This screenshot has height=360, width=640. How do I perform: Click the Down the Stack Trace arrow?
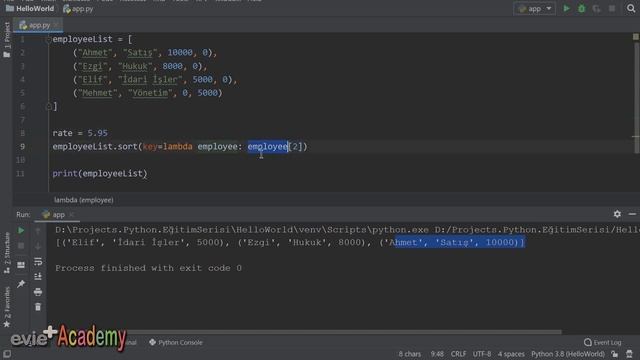[x=38, y=246]
